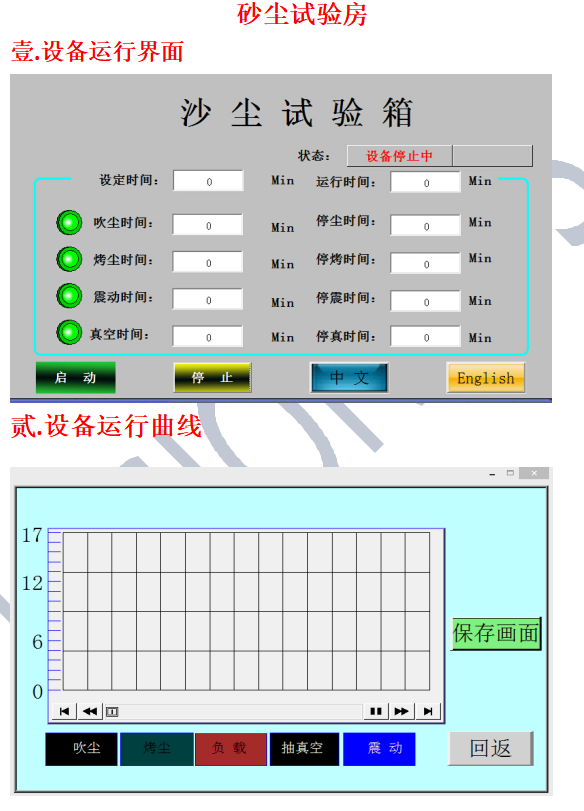
Task: Switch language to 中文
Action: click(349, 378)
